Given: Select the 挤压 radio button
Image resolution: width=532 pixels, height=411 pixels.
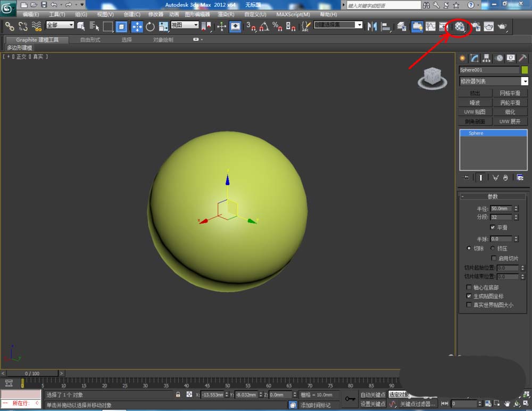Looking at the screenshot, I should point(492,248).
